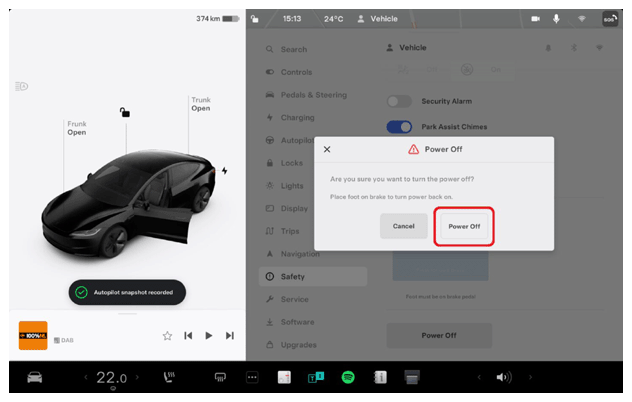Open Vehicle profile in settings header
632x402 pixels.
click(406, 48)
